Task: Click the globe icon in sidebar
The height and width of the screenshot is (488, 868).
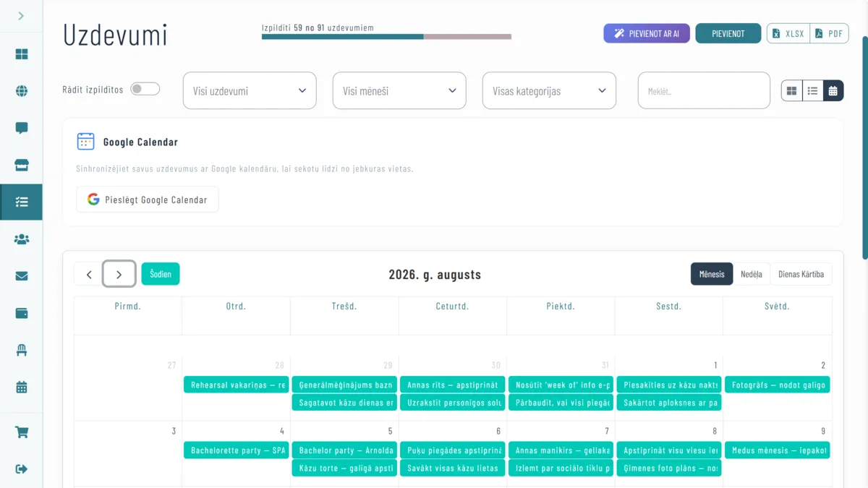Action: pos(22,91)
